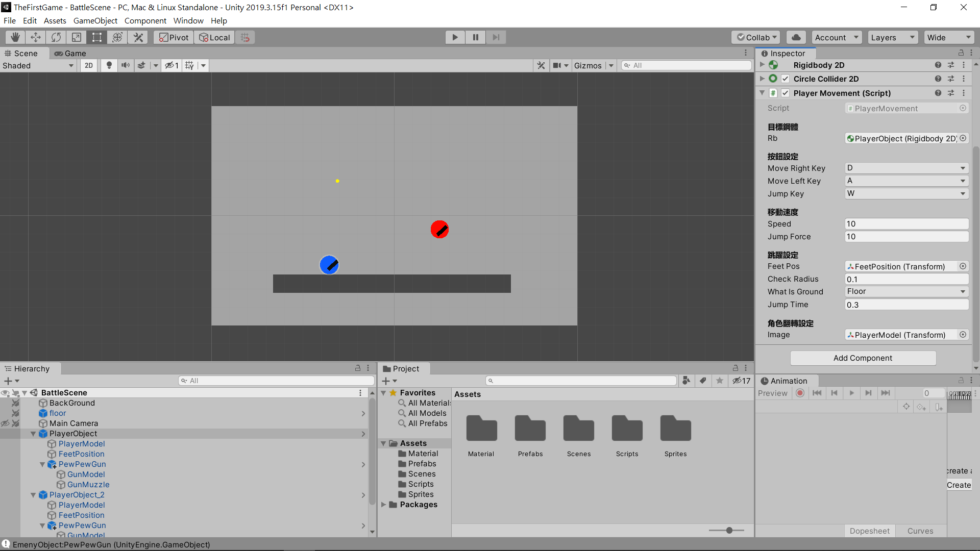Expand Rigidbody 2D component
The height and width of the screenshot is (551, 980).
[x=762, y=65]
